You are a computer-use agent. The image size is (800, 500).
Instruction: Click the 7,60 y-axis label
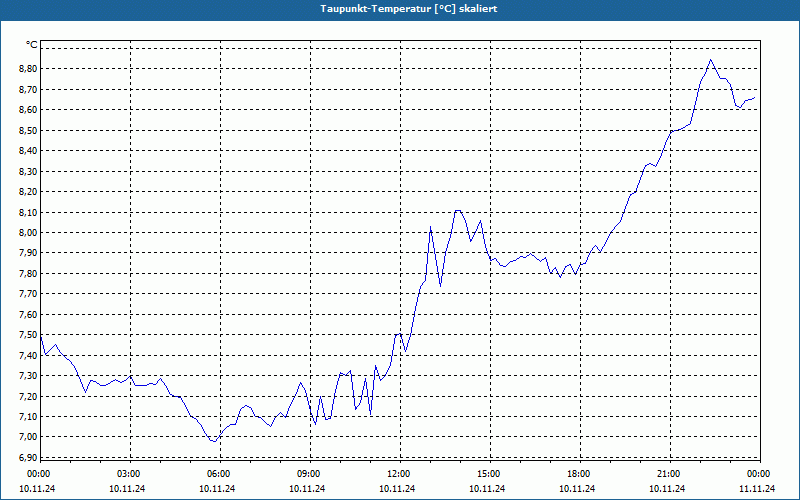click(x=28, y=314)
